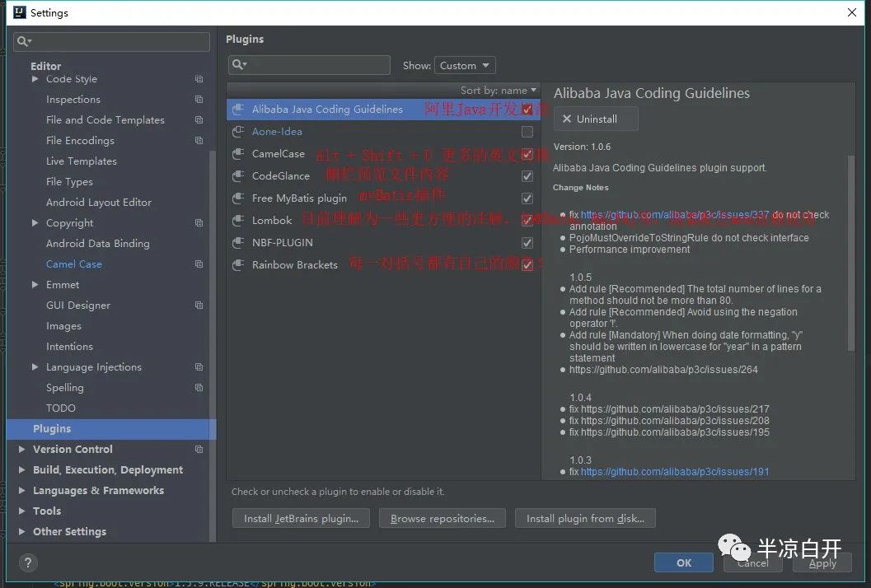The image size is (871, 588).
Task: Toggle the Rainbow Brackets plugin checkbox
Action: coord(527,265)
